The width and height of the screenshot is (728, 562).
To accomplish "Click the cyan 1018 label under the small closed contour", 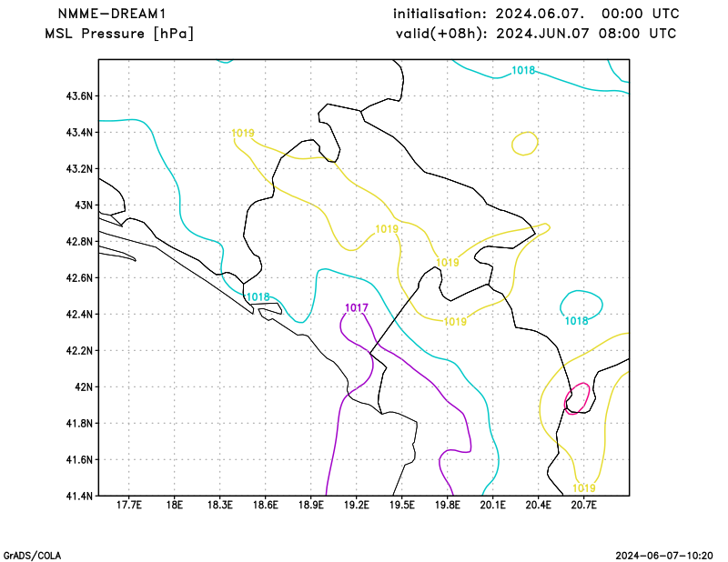I will (x=576, y=321).
